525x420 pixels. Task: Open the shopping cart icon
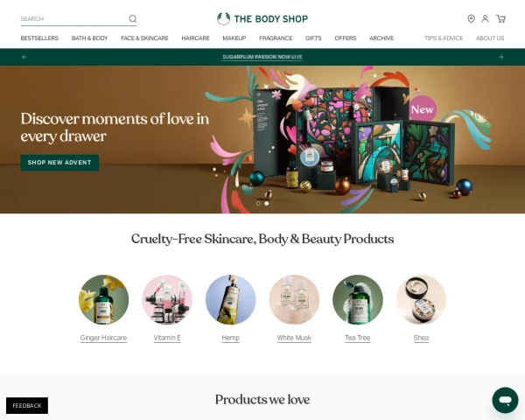tap(500, 18)
